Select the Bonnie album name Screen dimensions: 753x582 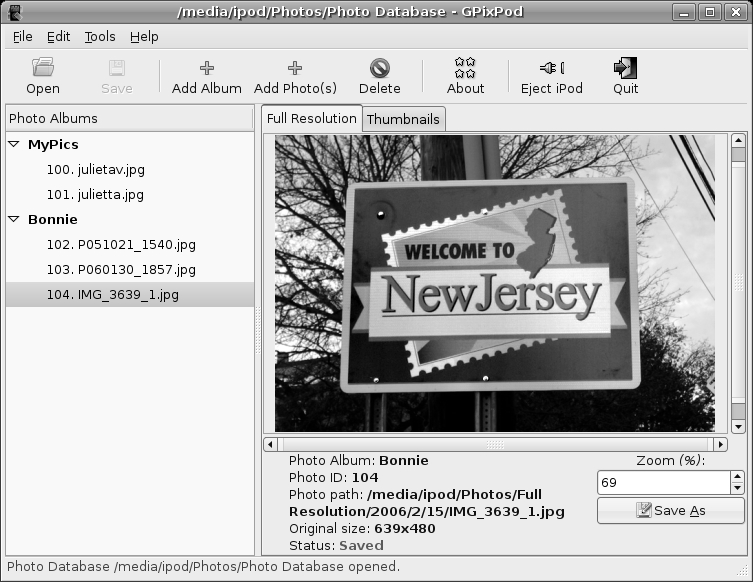pyautogui.click(x=52, y=219)
